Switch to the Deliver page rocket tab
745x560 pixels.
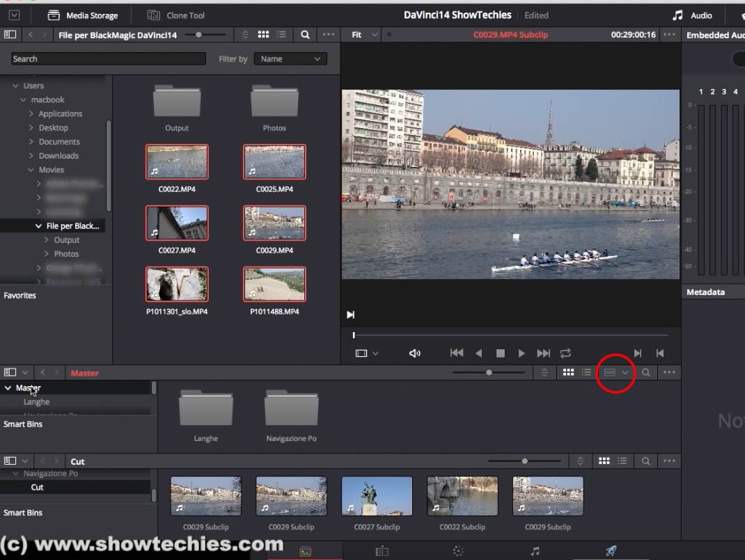point(611,551)
